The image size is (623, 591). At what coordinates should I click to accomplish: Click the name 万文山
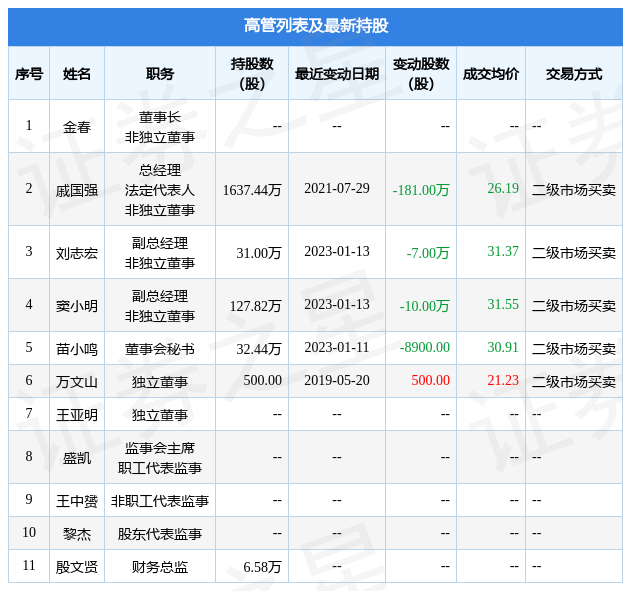(77, 382)
